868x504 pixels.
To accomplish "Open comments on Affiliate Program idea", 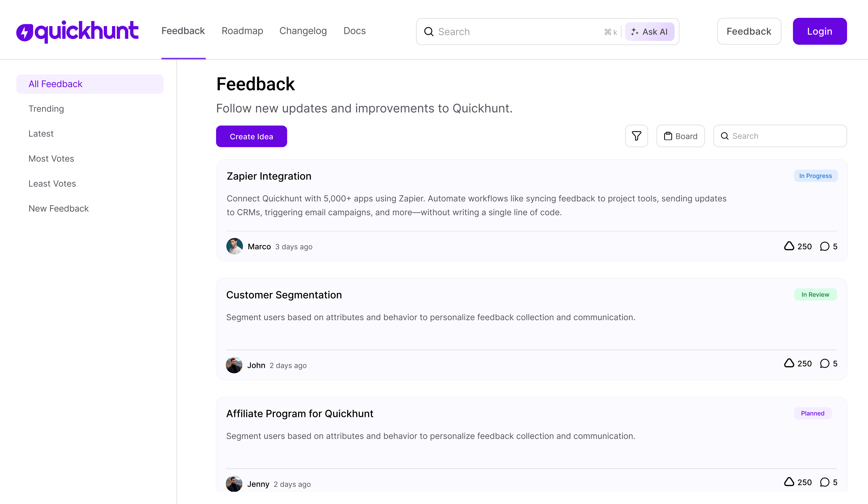I will tap(829, 482).
